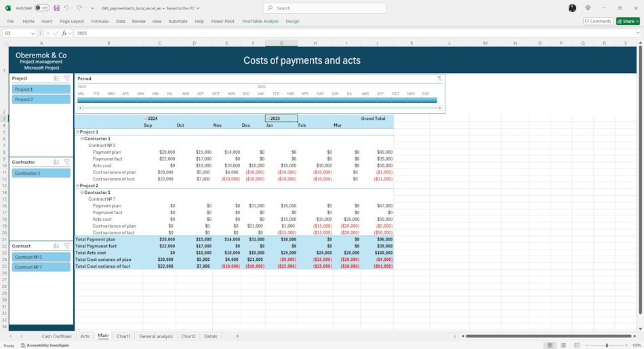Click the Cancel entry X in formula bar

pyautogui.click(x=47, y=33)
